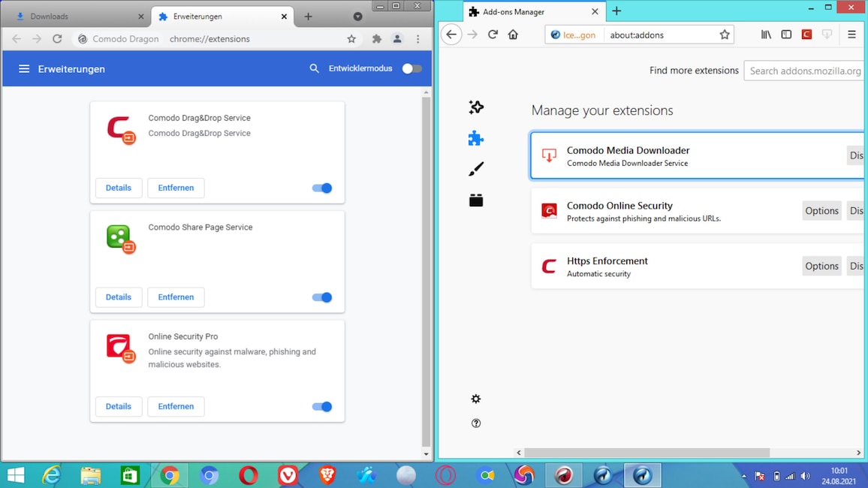Click Entfernen for Online Security Pro
The width and height of the screenshot is (868, 488).
176,406
